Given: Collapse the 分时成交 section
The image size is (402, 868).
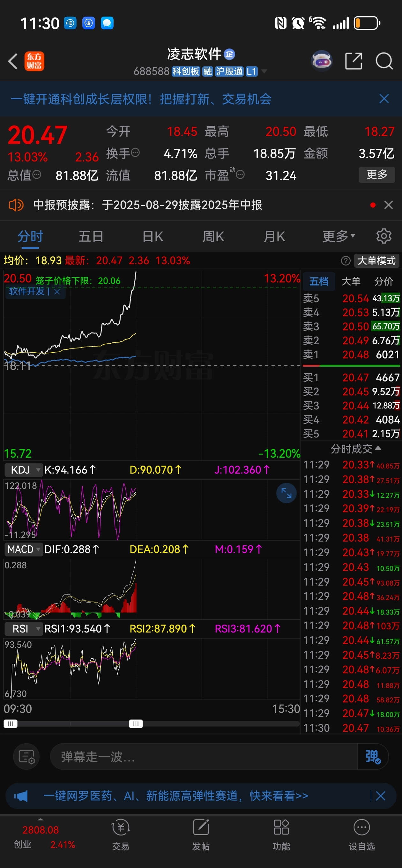Looking at the screenshot, I should pos(356,448).
